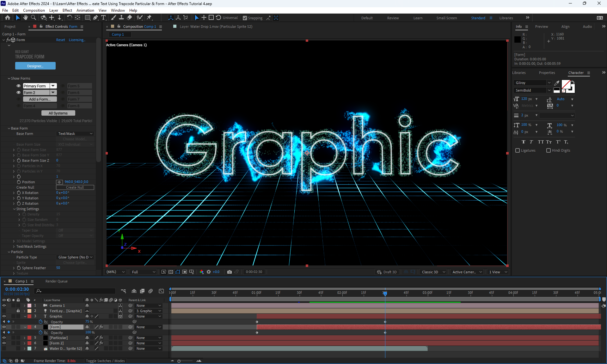Hide the Camera 1 layer

coord(4,306)
